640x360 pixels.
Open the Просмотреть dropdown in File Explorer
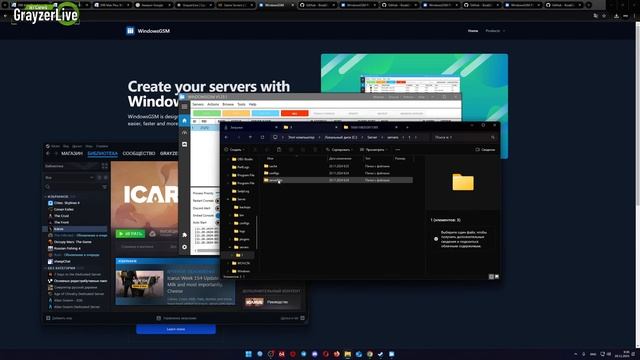[373, 150]
